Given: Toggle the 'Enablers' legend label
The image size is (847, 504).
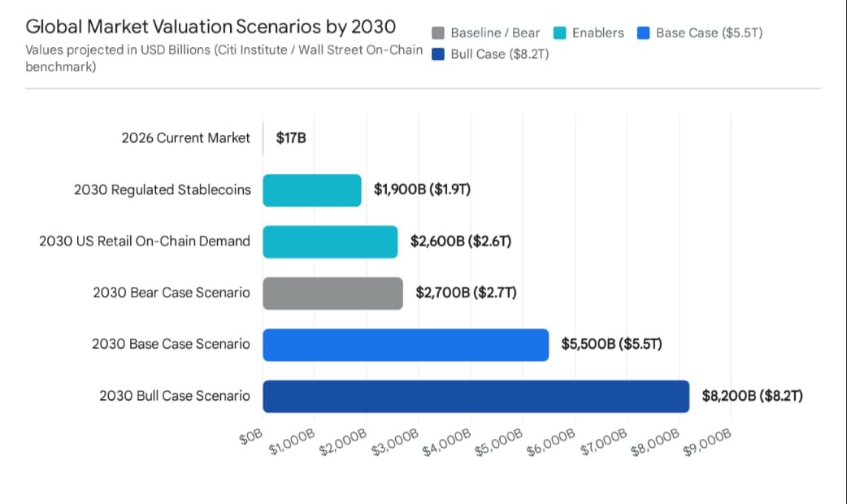Looking at the screenshot, I should point(598,33).
